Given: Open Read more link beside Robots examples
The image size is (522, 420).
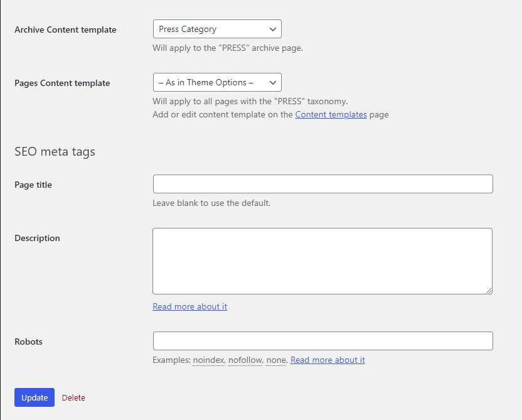Looking at the screenshot, I should [328, 360].
